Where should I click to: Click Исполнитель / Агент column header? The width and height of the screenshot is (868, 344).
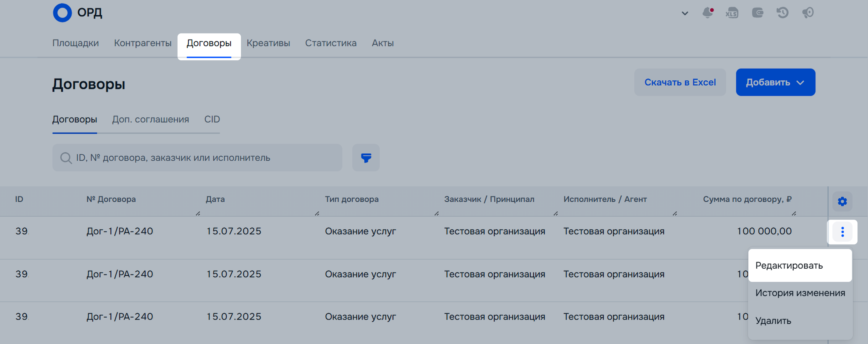point(605,199)
